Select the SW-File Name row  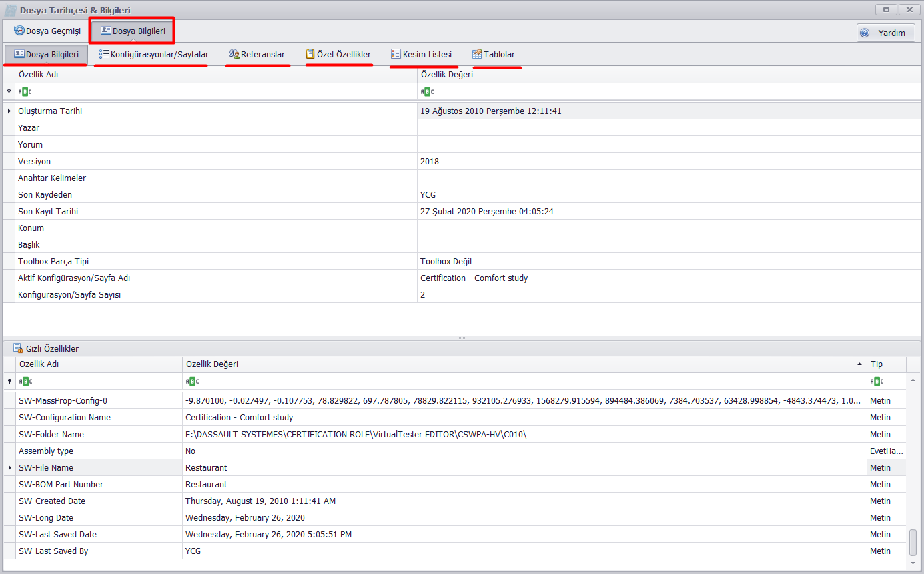click(455, 468)
